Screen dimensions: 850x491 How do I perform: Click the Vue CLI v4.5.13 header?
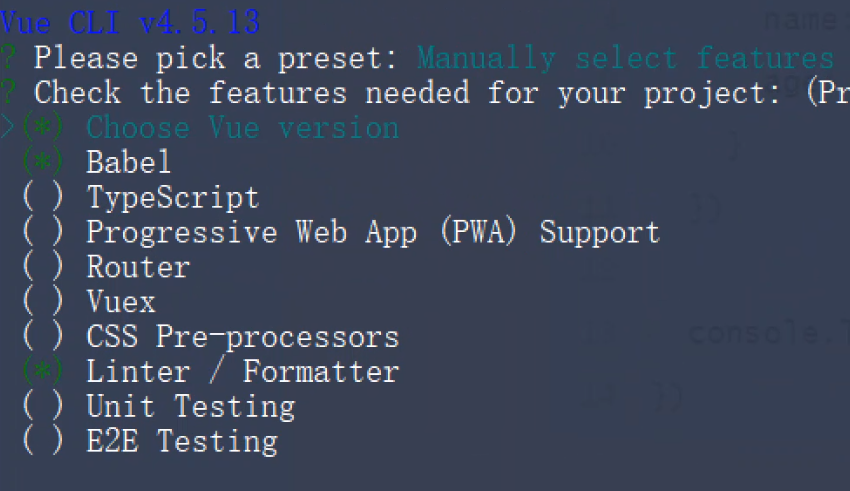(130, 22)
